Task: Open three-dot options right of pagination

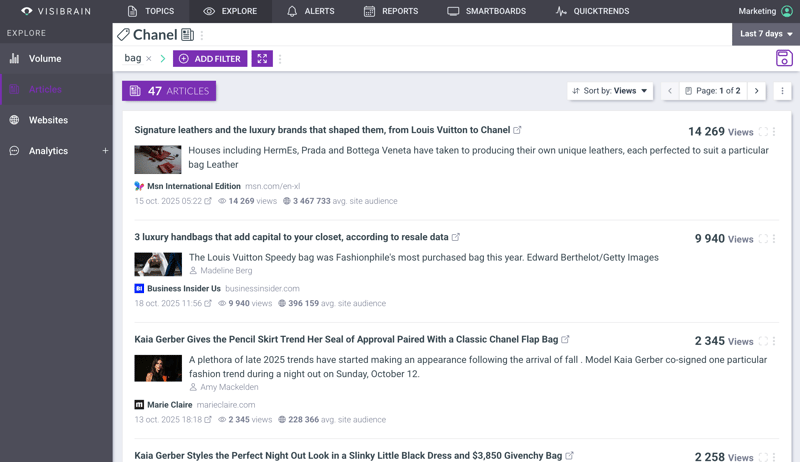Action: [782, 91]
